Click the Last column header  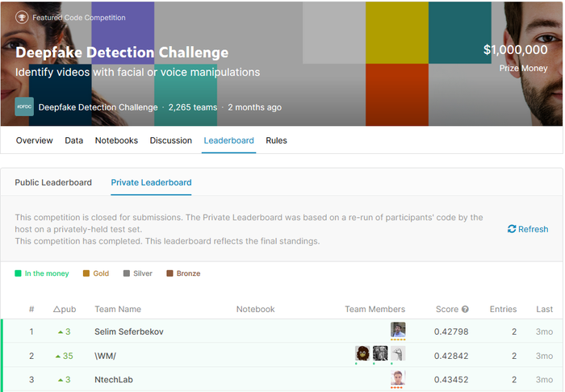tap(545, 309)
